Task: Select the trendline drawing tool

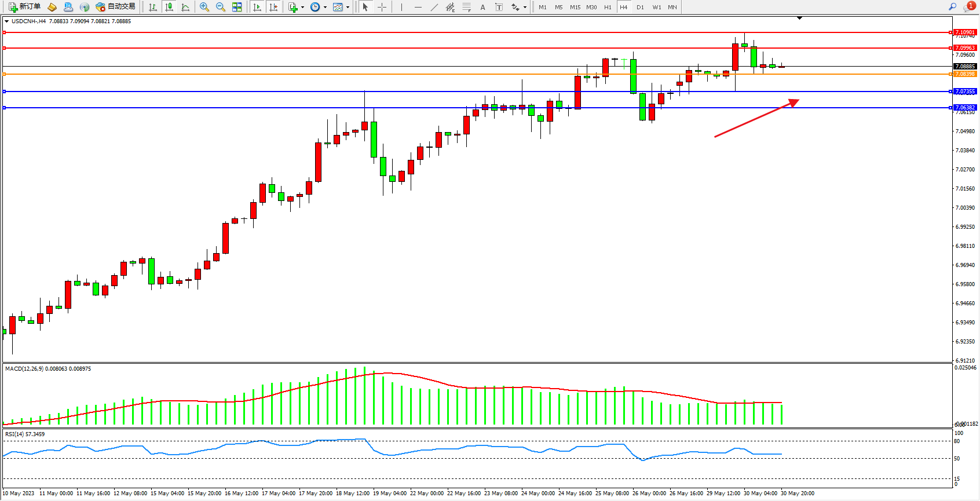Action: tap(434, 7)
